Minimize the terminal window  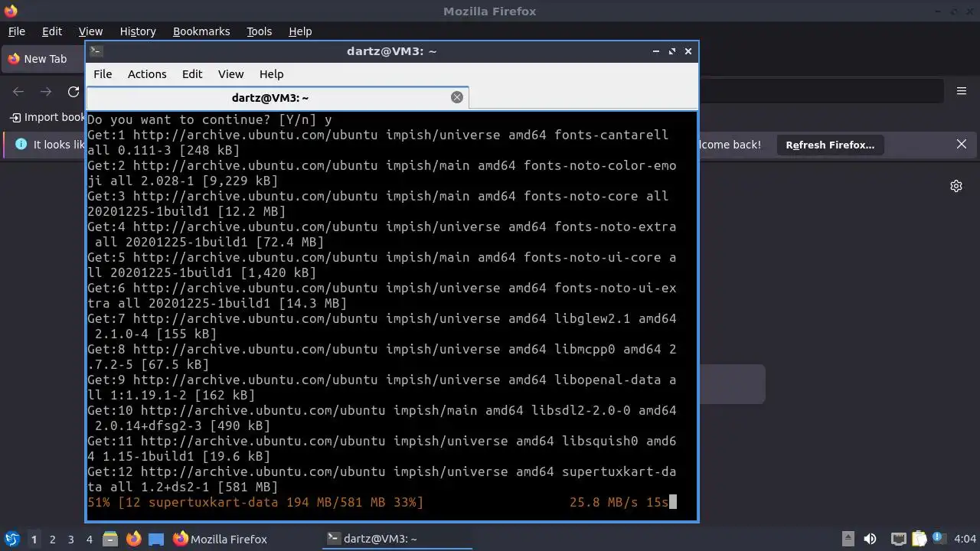tap(656, 51)
